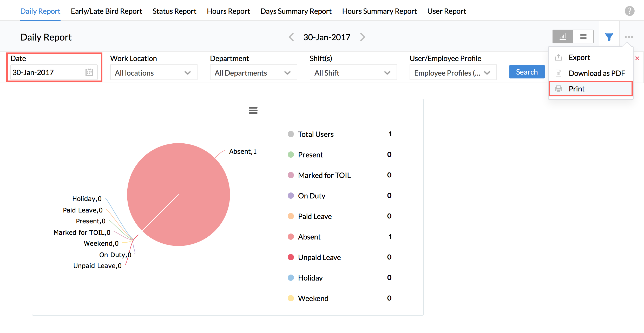The width and height of the screenshot is (644, 333).
Task: Go to next date with right arrow
Action: pyautogui.click(x=363, y=37)
